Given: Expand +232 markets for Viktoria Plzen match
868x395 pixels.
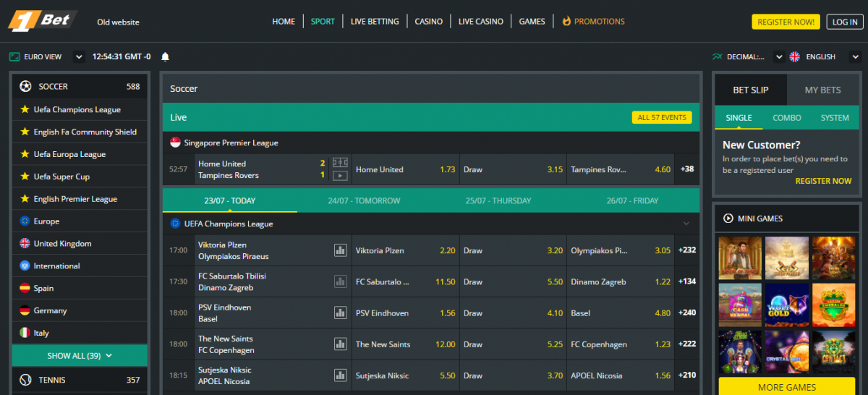Looking at the screenshot, I should coord(686,250).
